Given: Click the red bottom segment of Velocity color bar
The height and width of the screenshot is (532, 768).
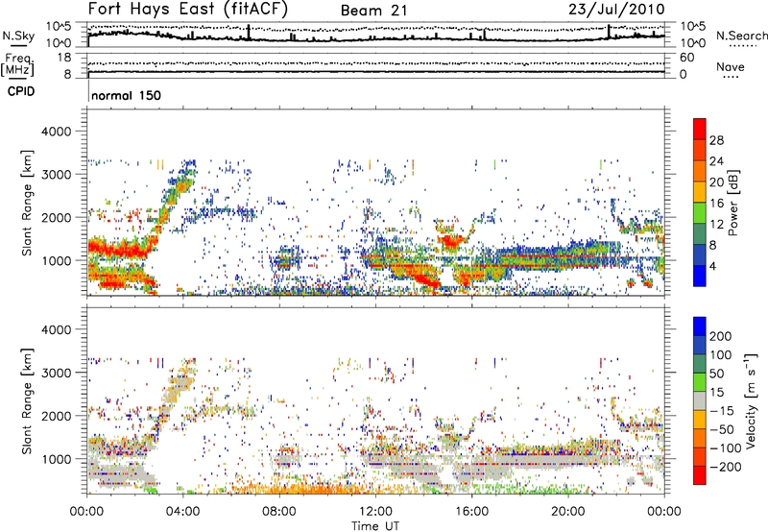Looking at the screenshot, I should [700, 475].
